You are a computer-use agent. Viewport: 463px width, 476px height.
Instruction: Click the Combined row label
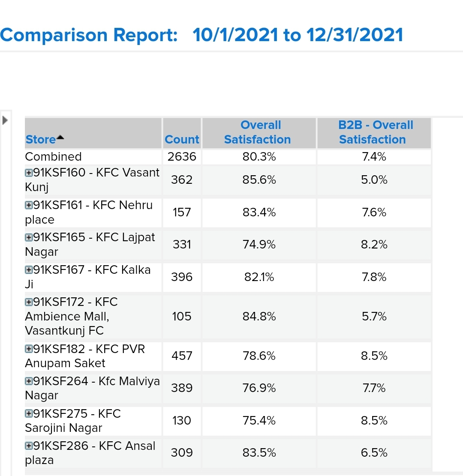pyautogui.click(x=53, y=157)
